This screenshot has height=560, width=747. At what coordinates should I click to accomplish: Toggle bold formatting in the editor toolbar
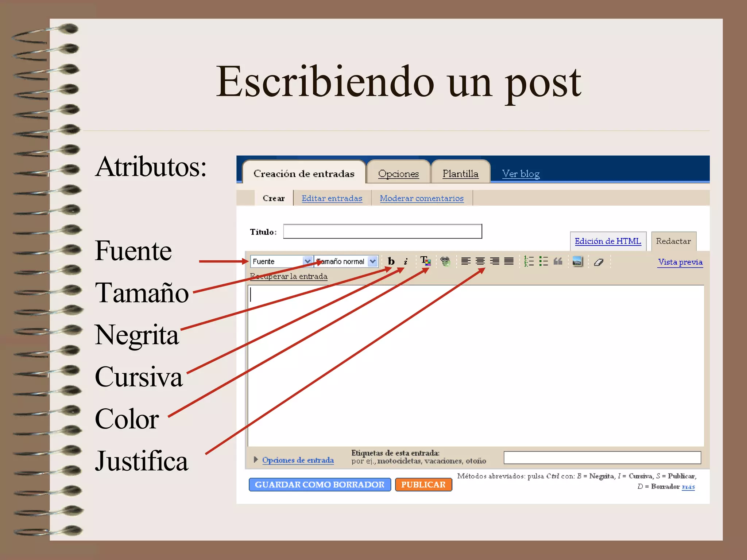pyautogui.click(x=391, y=261)
